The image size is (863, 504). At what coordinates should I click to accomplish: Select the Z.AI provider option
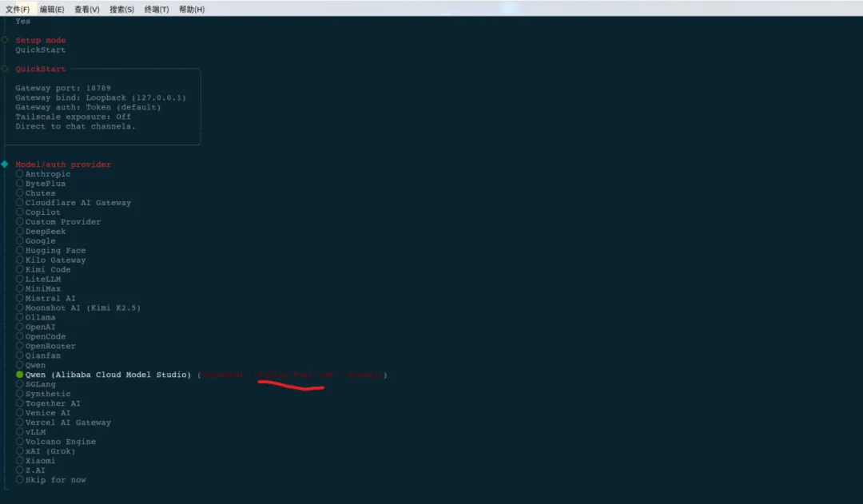(x=31, y=470)
